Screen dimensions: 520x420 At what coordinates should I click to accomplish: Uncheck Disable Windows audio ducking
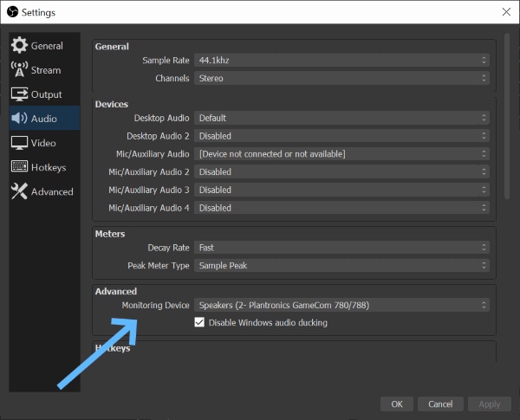click(199, 322)
